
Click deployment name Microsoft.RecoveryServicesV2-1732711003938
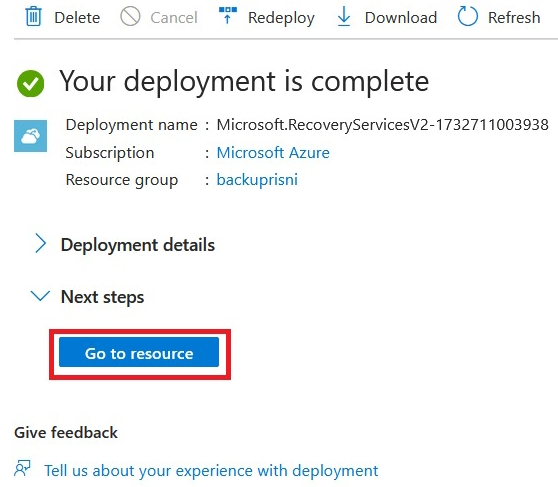pyautogui.click(x=383, y=125)
